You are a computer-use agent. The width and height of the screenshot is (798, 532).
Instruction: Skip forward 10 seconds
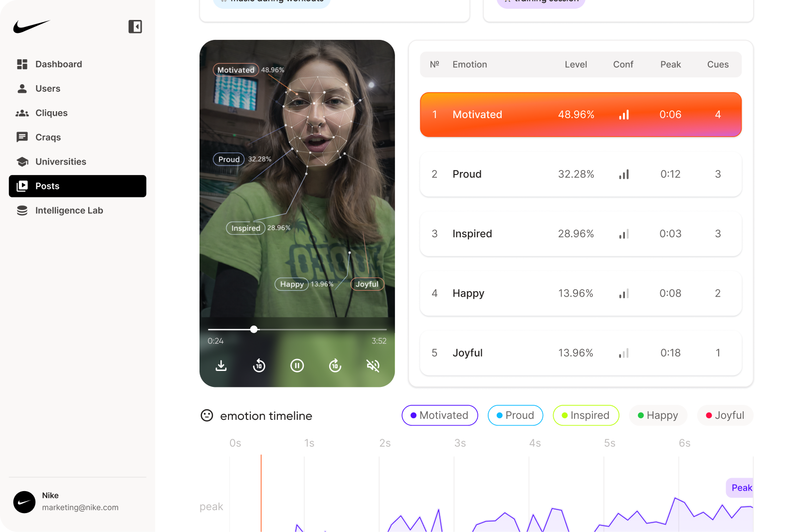pos(335,366)
